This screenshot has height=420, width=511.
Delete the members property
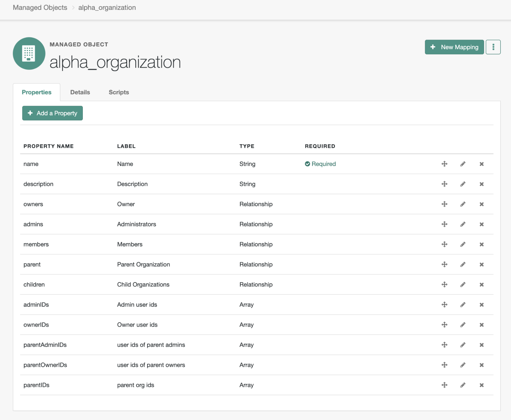coord(482,244)
